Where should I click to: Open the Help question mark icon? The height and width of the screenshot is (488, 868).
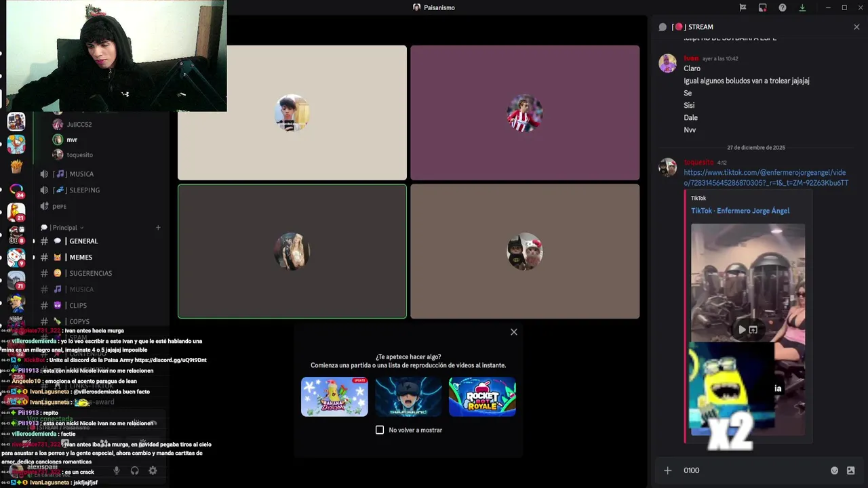pyautogui.click(x=783, y=7)
